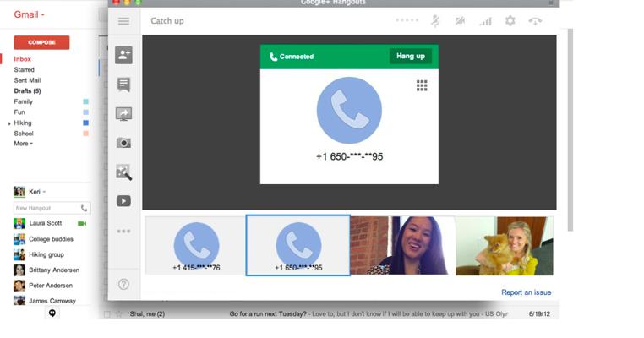
Task: Open Sent Mail folder
Action: (x=27, y=80)
